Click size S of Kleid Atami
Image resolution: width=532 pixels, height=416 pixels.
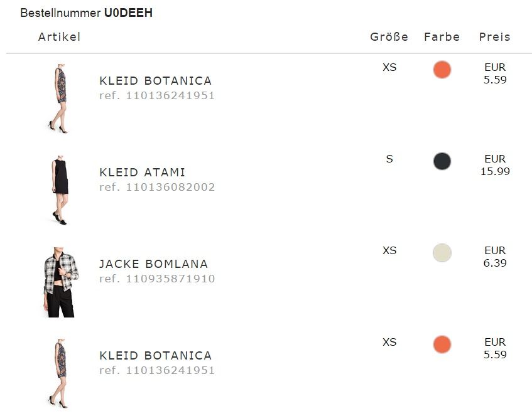(389, 159)
